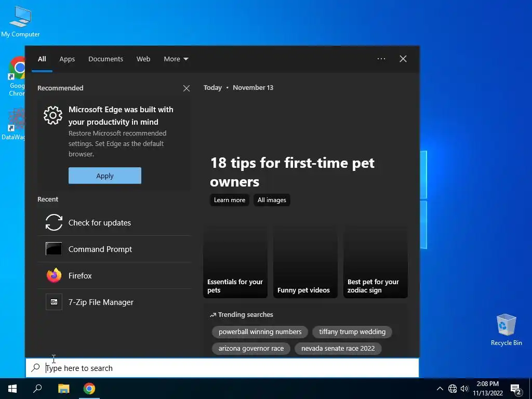The width and height of the screenshot is (532, 399).
Task: Dismiss the Recommended section with its X
Action: click(187, 88)
